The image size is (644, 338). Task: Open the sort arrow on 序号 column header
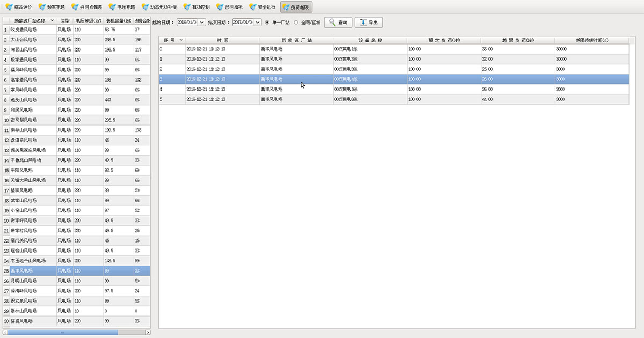coord(181,40)
